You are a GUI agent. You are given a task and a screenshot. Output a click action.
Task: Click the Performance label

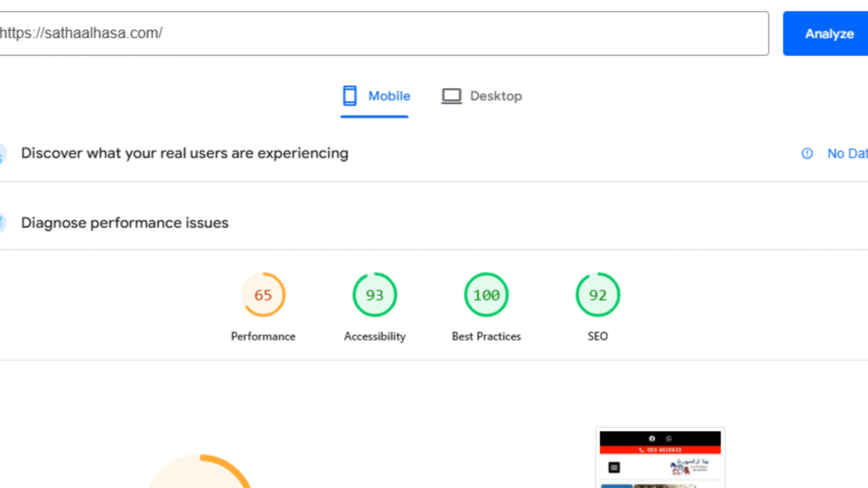(263, 336)
